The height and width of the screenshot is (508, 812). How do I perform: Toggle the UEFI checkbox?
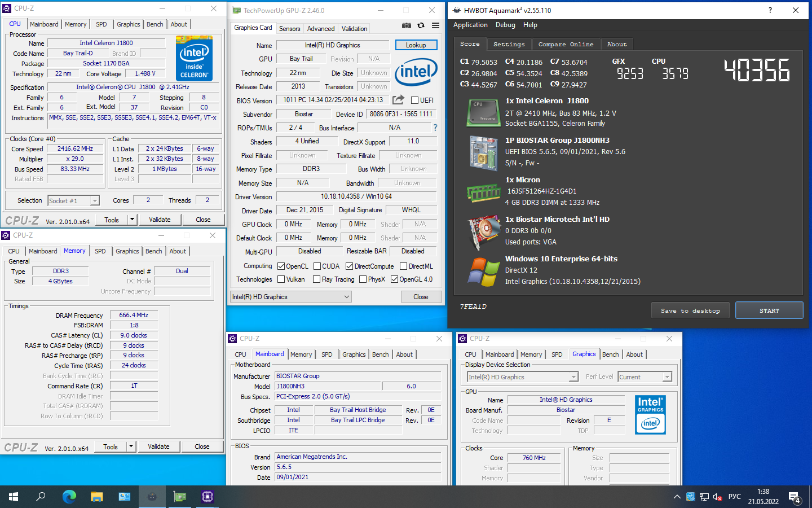pos(414,100)
